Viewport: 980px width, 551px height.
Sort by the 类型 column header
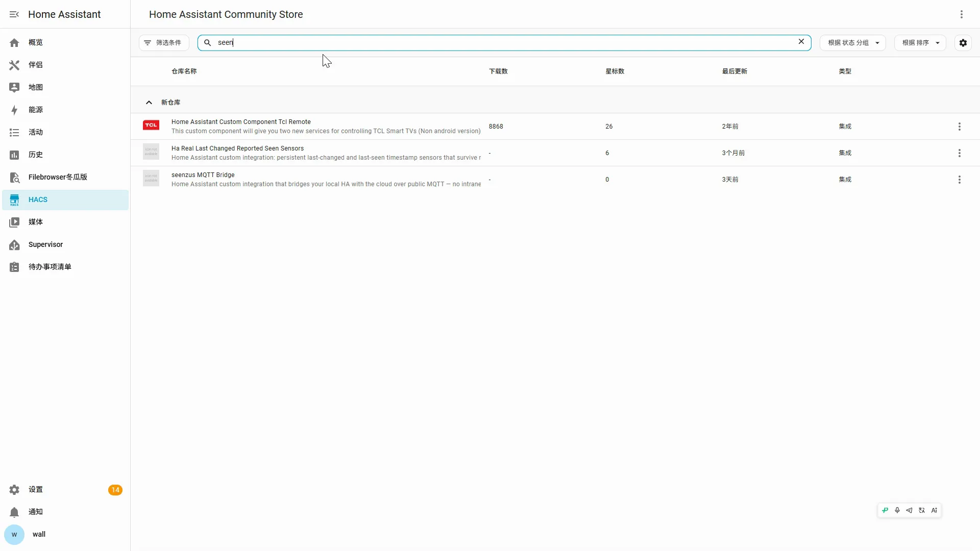tap(845, 71)
